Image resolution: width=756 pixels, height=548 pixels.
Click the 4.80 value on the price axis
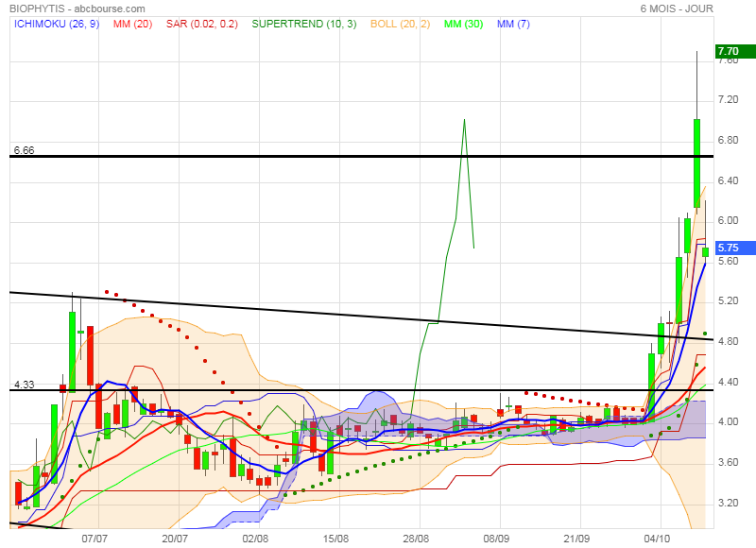(728, 341)
